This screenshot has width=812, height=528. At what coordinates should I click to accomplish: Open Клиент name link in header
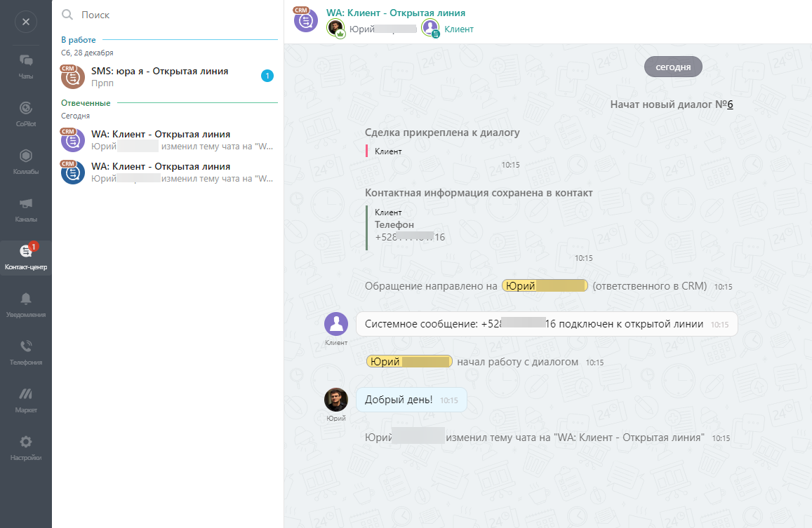pos(459,29)
